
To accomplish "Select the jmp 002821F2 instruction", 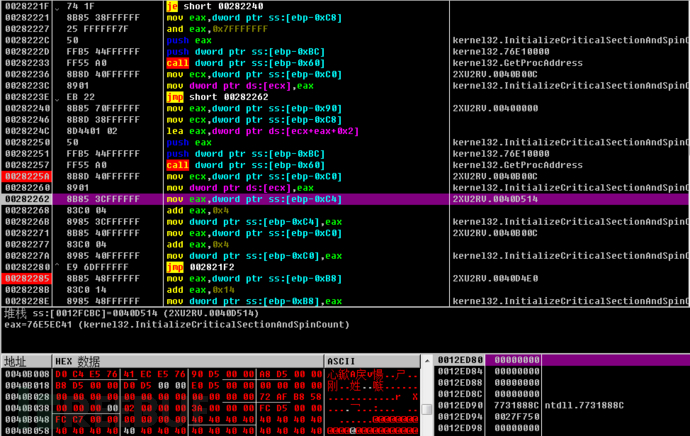I will pos(217,267).
